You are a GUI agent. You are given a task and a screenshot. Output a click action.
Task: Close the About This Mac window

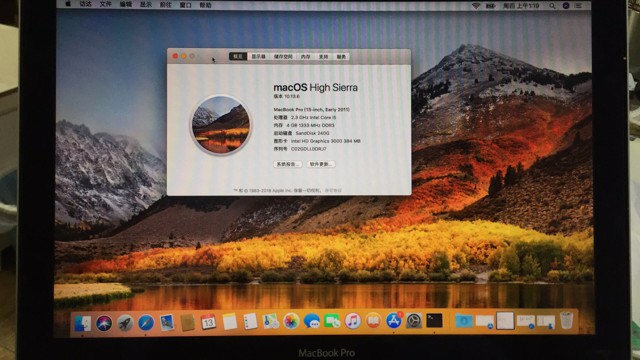(x=175, y=56)
